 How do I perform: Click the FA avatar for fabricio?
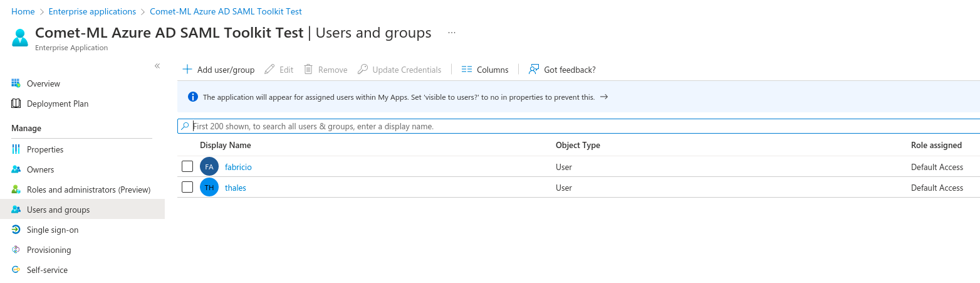coord(209,167)
